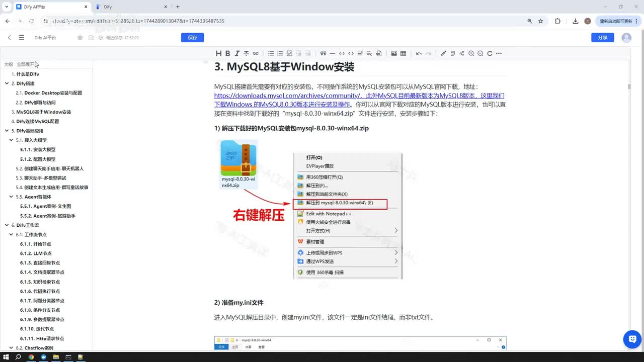Viewport: 644px width, 362px height.
Task: Open the user avatar menu
Action: tap(626, 38)
